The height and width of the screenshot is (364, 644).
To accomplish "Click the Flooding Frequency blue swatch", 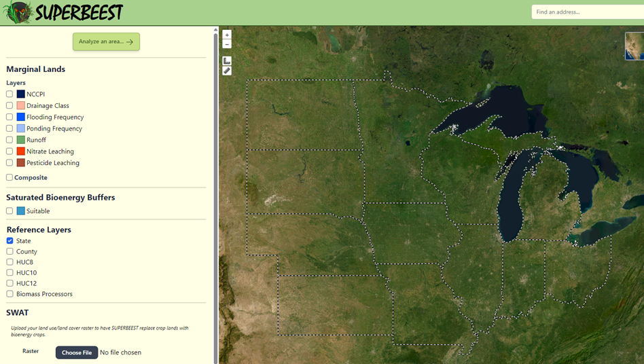I will point(21,117).
